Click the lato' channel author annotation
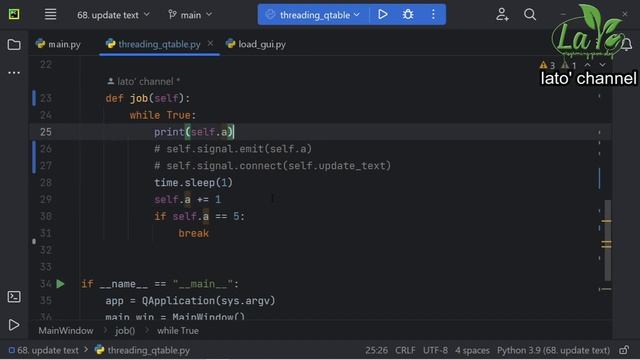Screen dimensions: 640x360 (144, 82)
